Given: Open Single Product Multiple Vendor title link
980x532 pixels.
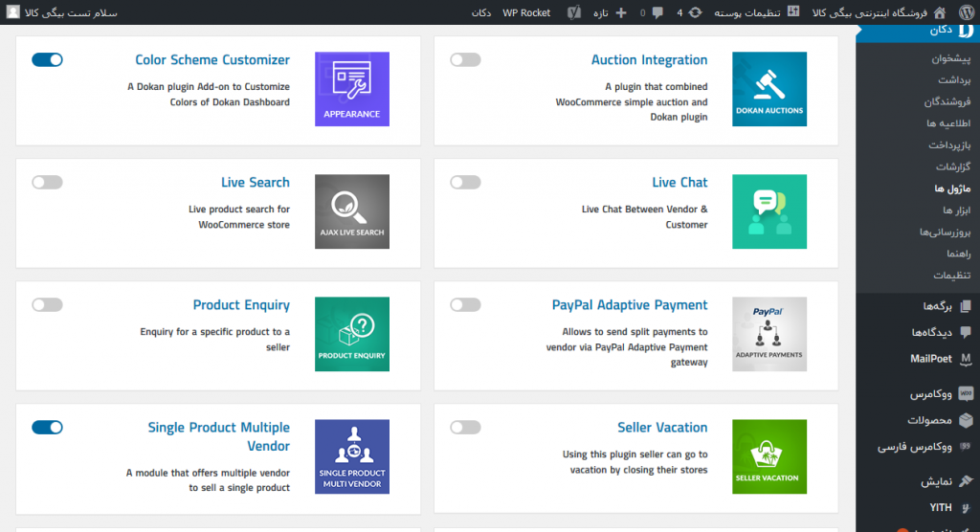Looking at the screenshot, I should pos(219,436).
